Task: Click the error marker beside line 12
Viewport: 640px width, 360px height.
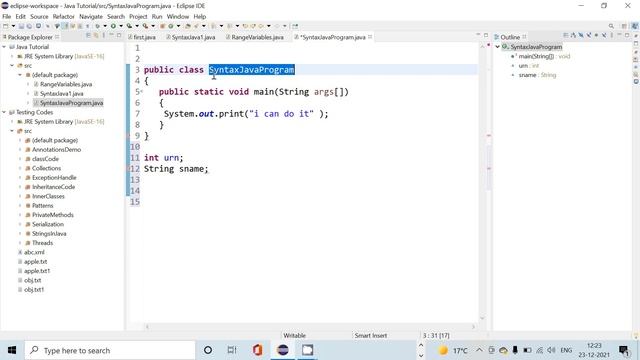Action: coord(129,169)
